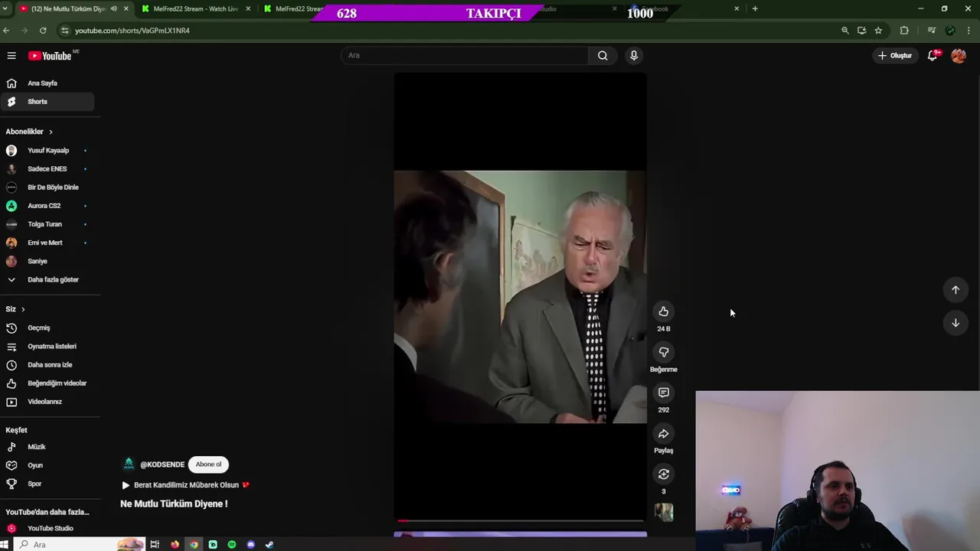Reload the current page
Viewport: 980px width, 551px height.
(43, 30)
